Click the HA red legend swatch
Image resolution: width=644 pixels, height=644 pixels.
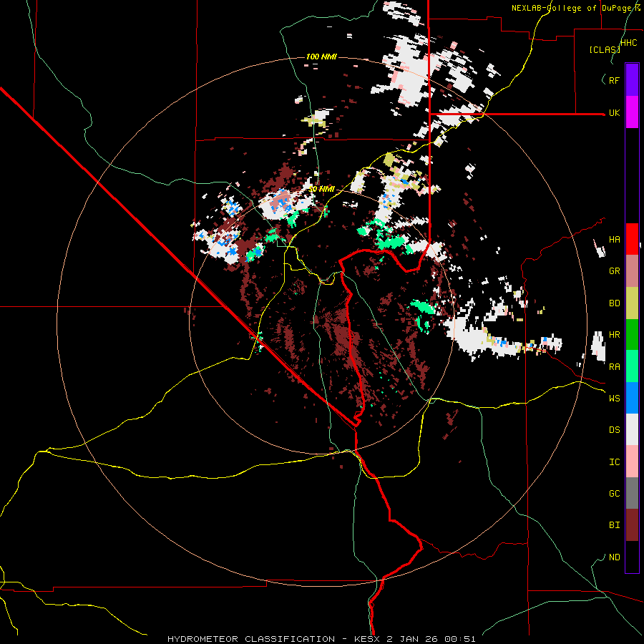632,239
